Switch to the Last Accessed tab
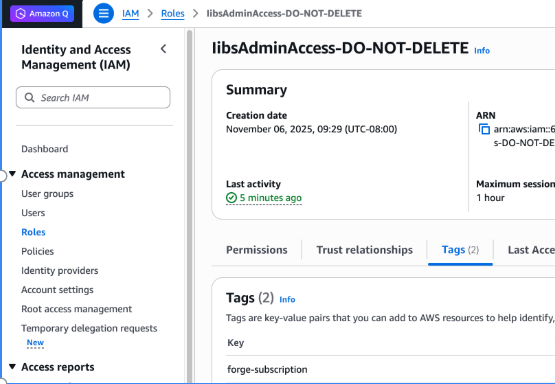The width and height of the screenshot is (555, 384). click(x=531, y=250)
